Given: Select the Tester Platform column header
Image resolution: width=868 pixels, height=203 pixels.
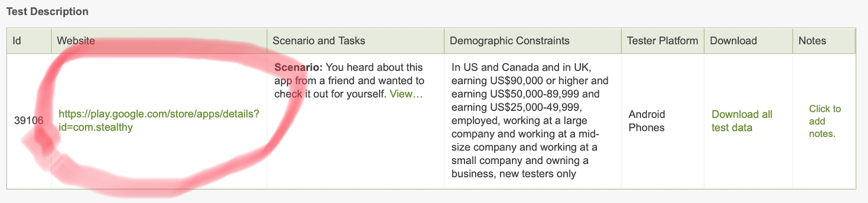Looking at the screenshot, I should click(662, 41).
